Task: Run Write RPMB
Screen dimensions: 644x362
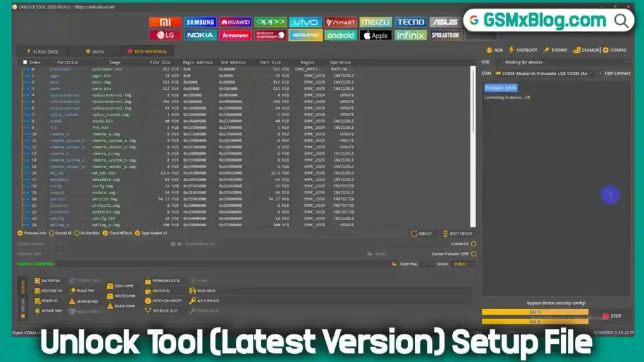Action: coord(121,296)
